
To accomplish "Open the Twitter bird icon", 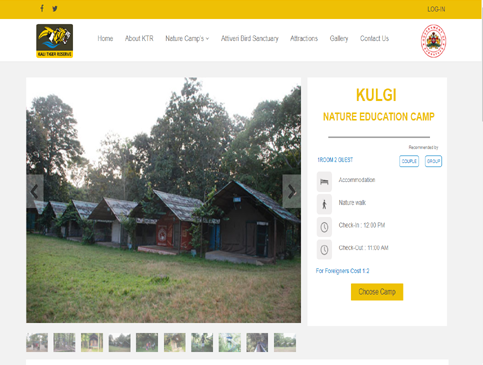I will pyautogui.click(x=55, y=9).
